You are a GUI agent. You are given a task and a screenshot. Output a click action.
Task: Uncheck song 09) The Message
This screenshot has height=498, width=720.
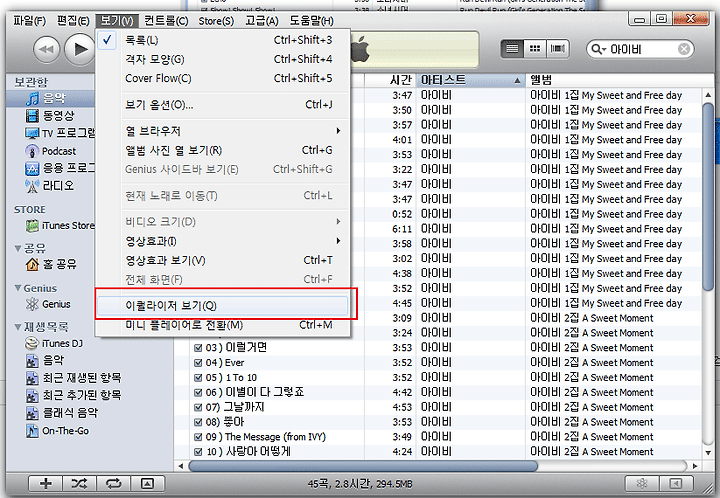tap(198, 437)
